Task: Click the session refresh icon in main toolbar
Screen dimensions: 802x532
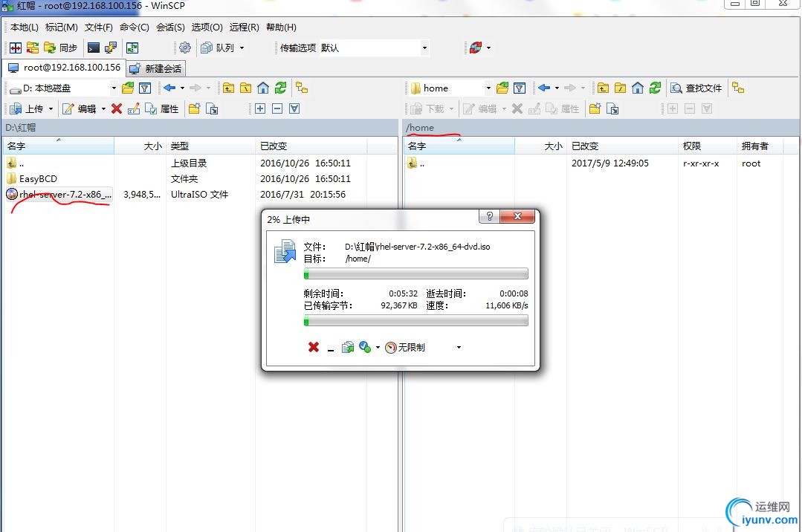Action: pos(476,48)
